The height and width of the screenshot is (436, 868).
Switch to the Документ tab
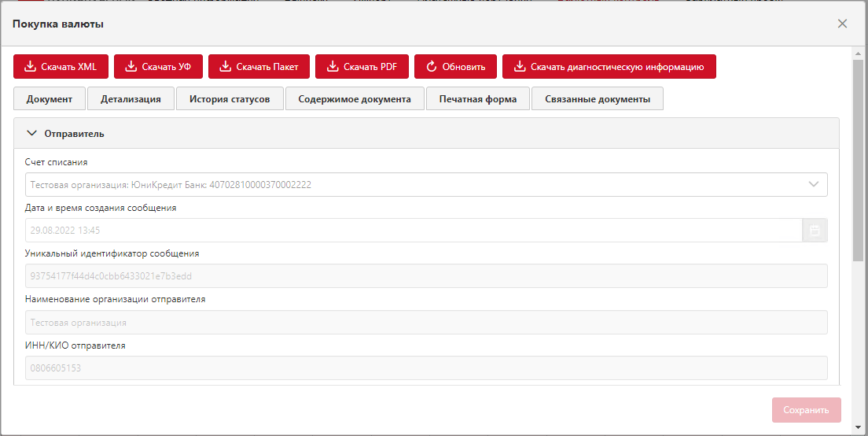click(50, 99)
